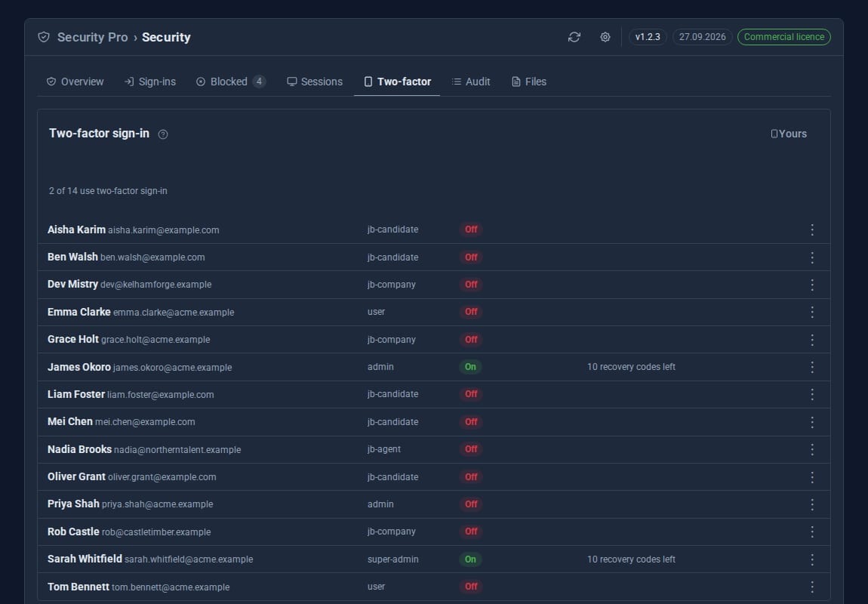Open the row menu for James Okoro
Image resolution: width=868 pixels, height=604 pixels.
pos(812,367)
